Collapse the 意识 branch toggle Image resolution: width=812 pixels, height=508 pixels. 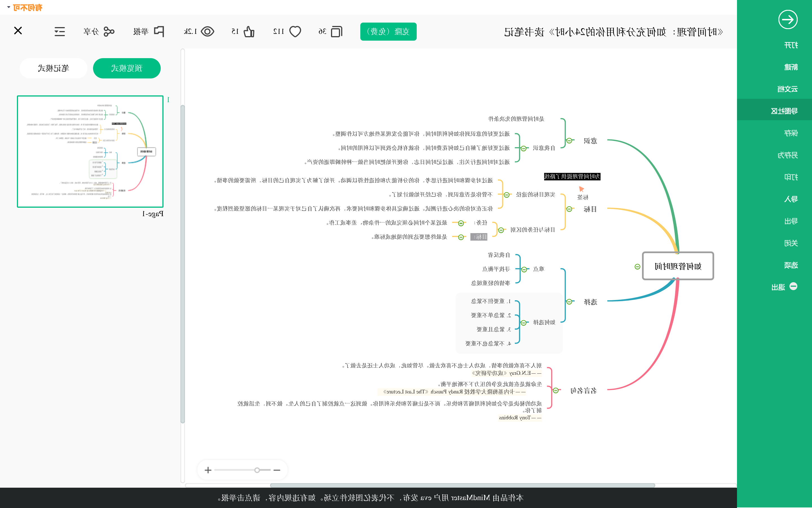(570, 141)
